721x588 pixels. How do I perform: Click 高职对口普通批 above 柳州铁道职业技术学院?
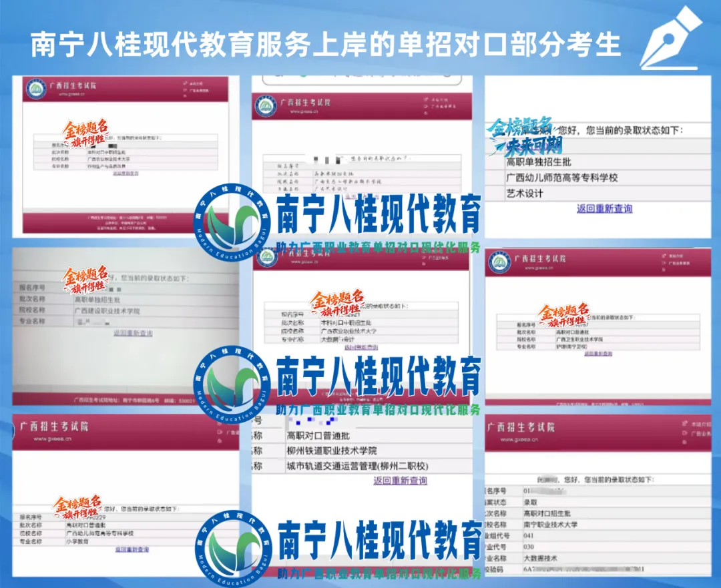click(x=318, y=435)
